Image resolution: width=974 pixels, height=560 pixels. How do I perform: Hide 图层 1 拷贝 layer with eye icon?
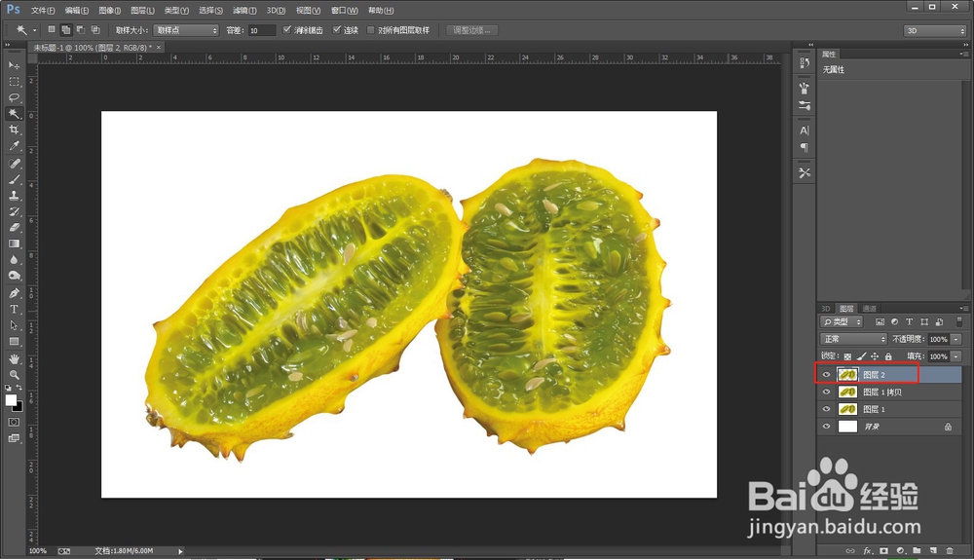tap(827, 392)
